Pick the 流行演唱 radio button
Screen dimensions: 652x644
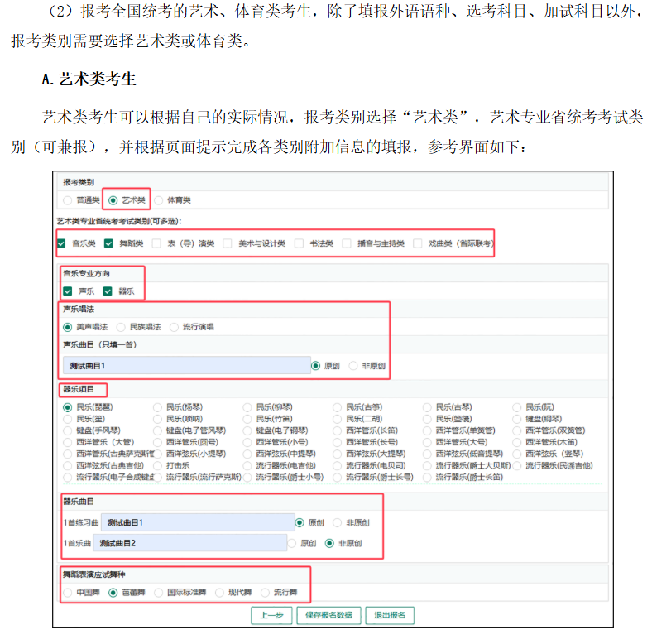[175, 327]
